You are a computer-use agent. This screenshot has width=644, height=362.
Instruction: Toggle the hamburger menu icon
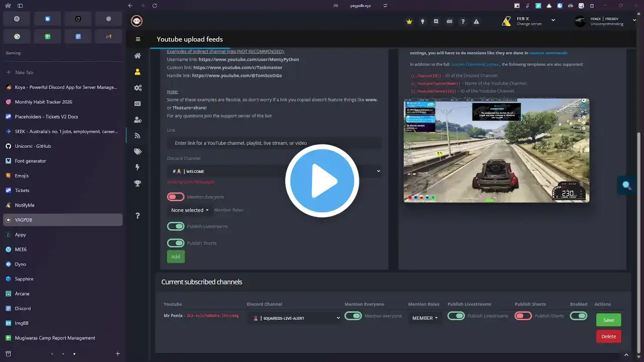(138, 39)
